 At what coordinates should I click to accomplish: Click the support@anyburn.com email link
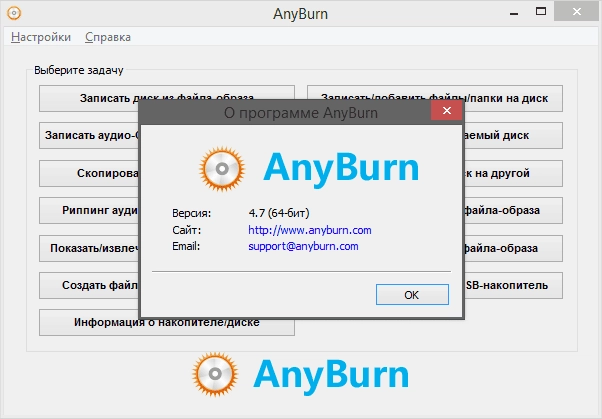(x=303, y=246)
